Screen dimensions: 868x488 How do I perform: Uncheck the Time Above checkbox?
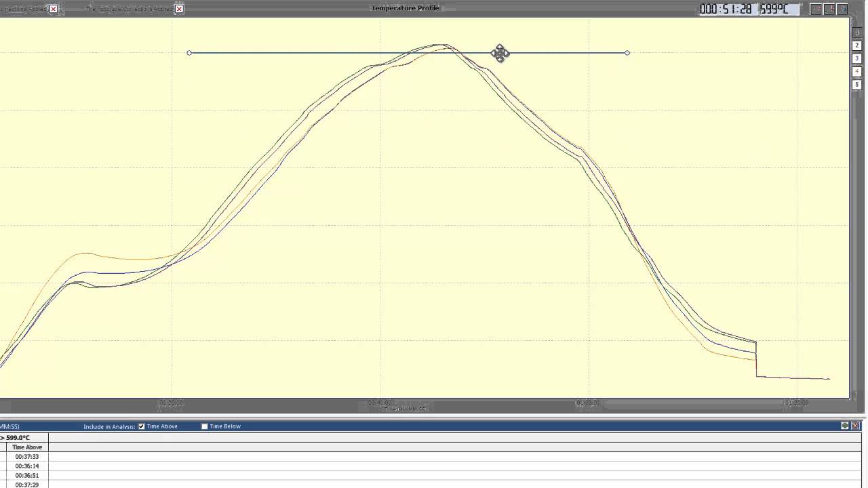[x=142, y=426]
